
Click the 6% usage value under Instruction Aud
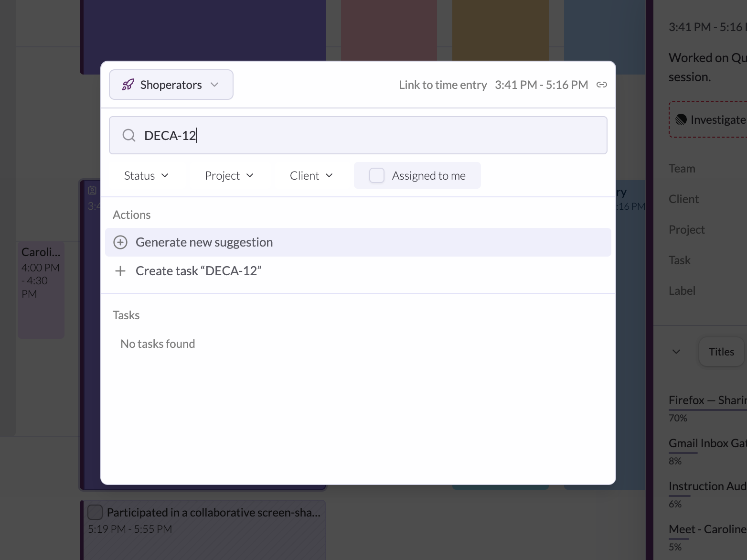675,504
